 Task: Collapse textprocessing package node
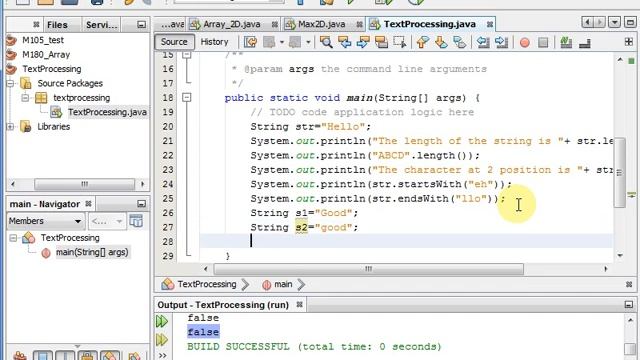pyautogui.click(x=25, y=98)
